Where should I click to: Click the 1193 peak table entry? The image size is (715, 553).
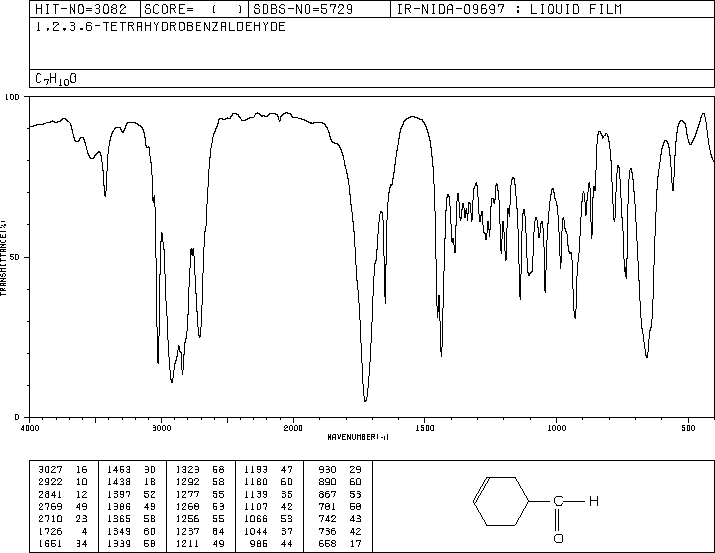pos(256,470)
